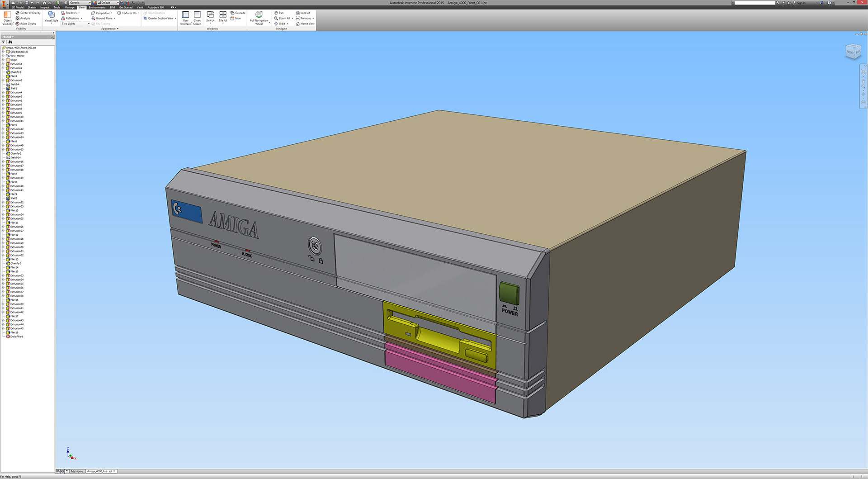Switch to the 3D Model tab
The image size is (868, 479).
[17, 7]
